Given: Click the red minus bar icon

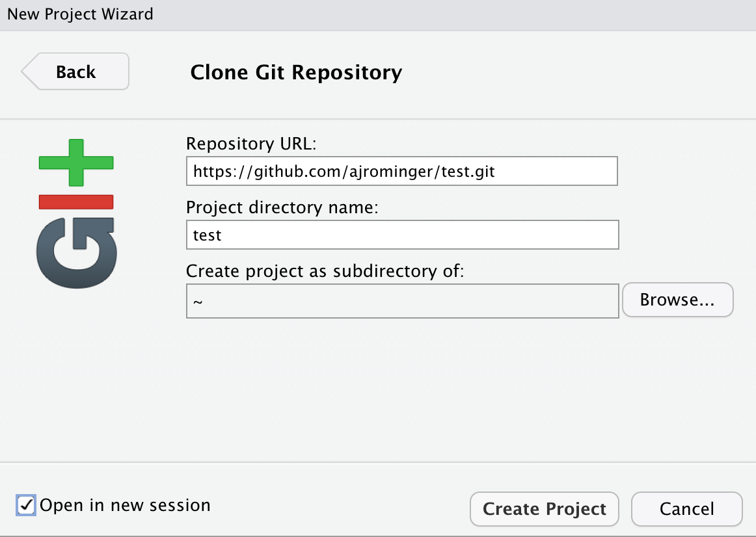Looking at the screenshot, I should coord(76,202).
